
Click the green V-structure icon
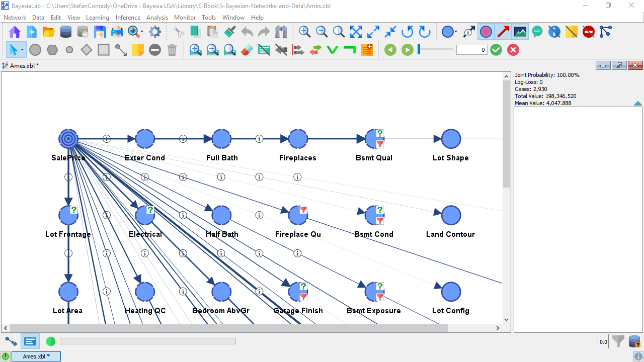coord(332,50)
